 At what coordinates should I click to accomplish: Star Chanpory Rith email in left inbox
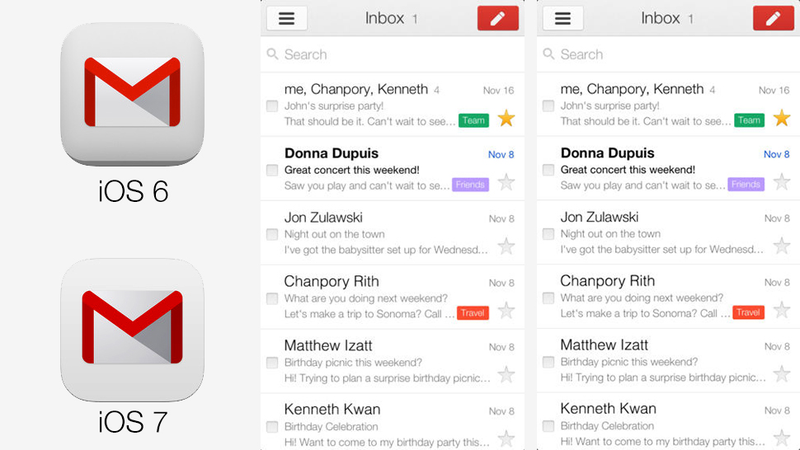click(x=506, y=310)
